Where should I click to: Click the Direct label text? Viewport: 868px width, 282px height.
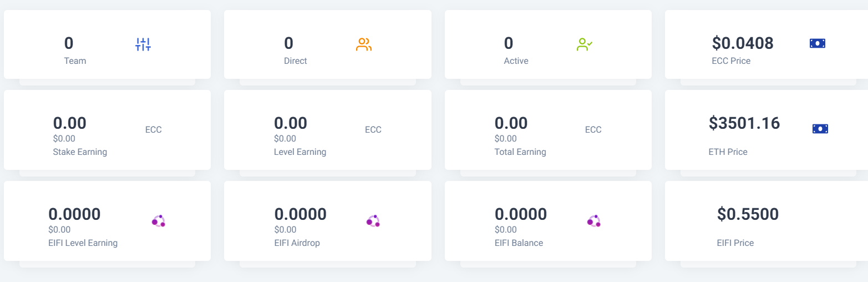pyautogui.click(x=295, y=61)
